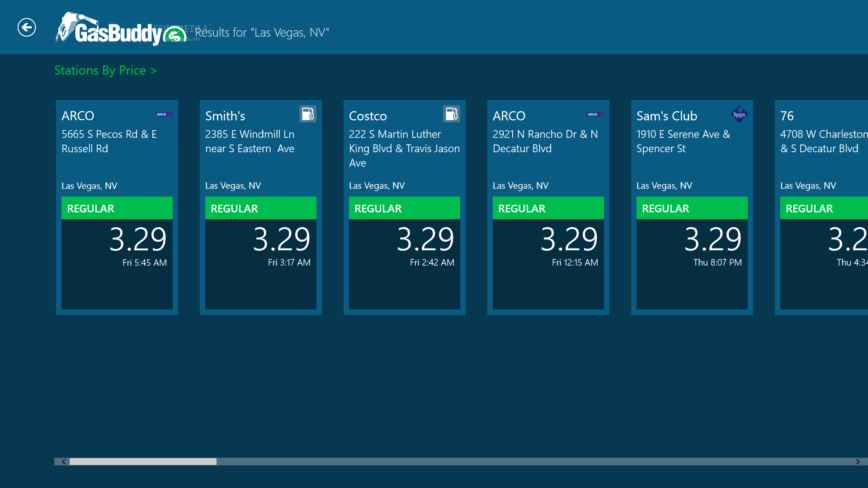The width and height of the screenshot is (868, 488).
Task: Click the Thu 8:07 PM timestamp
Action: click(x=718, y=263)
